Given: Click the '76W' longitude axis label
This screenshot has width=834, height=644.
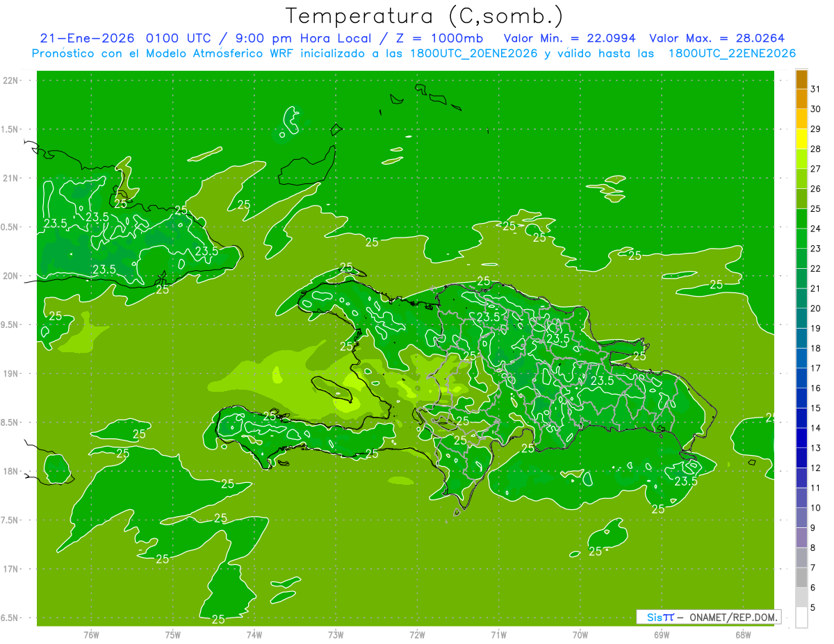Looking at the screenshot, I should 91,634.
